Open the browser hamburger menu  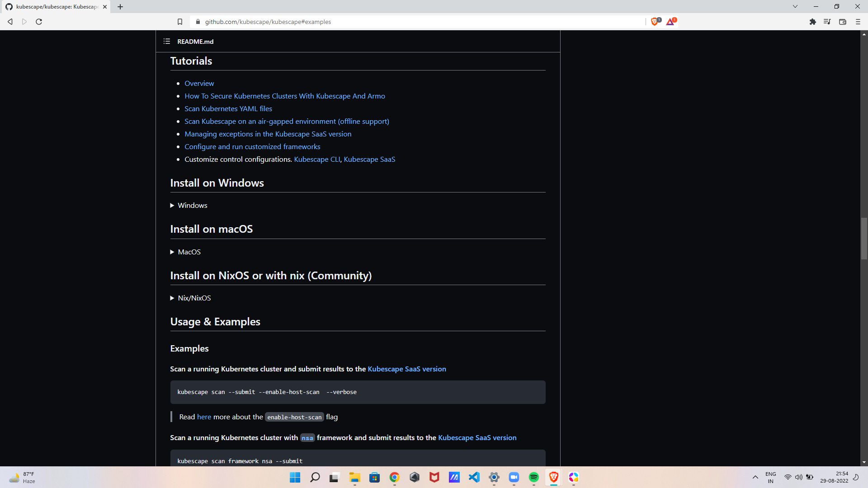pos(857,21)
